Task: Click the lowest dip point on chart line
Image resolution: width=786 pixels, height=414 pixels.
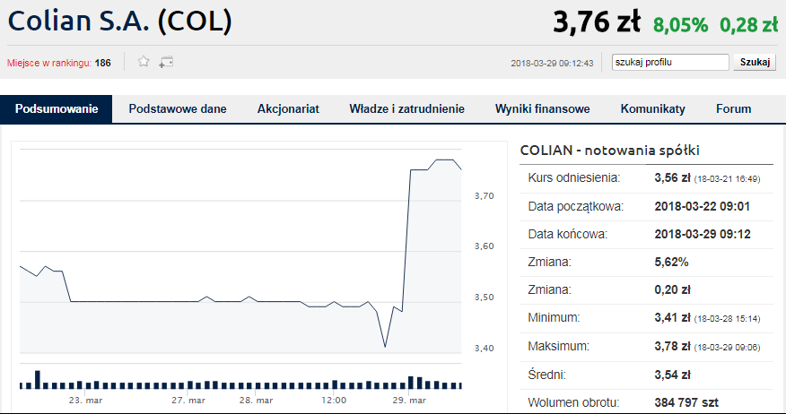Action: [x=385, y=346]
